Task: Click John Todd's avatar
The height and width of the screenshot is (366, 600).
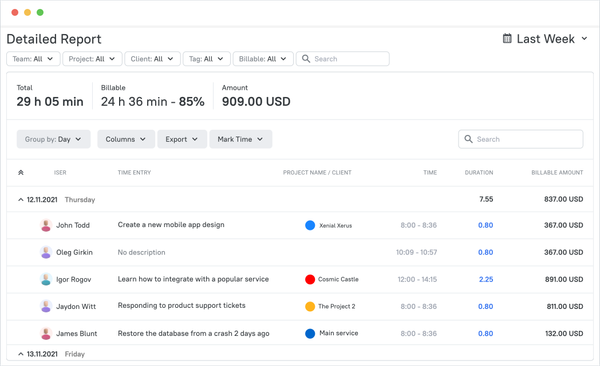Action: point(46,225)
